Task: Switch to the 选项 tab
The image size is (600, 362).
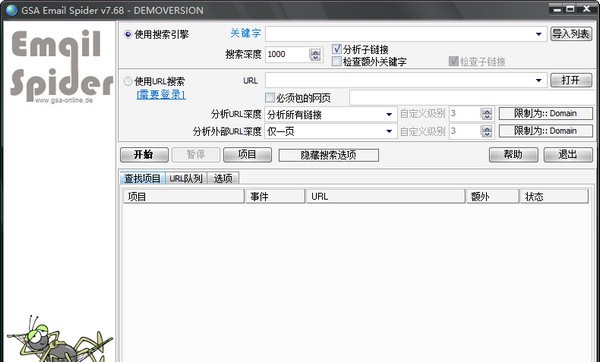Action: (223, 178)
